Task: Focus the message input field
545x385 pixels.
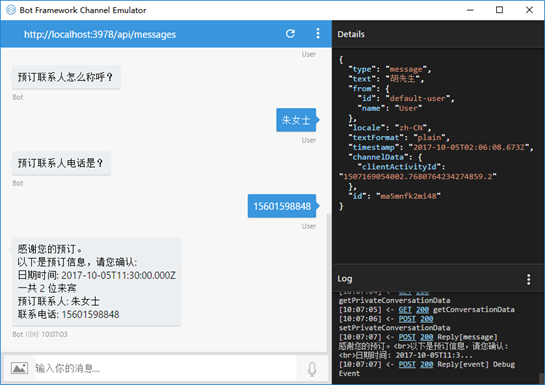Action: [165, 368]
